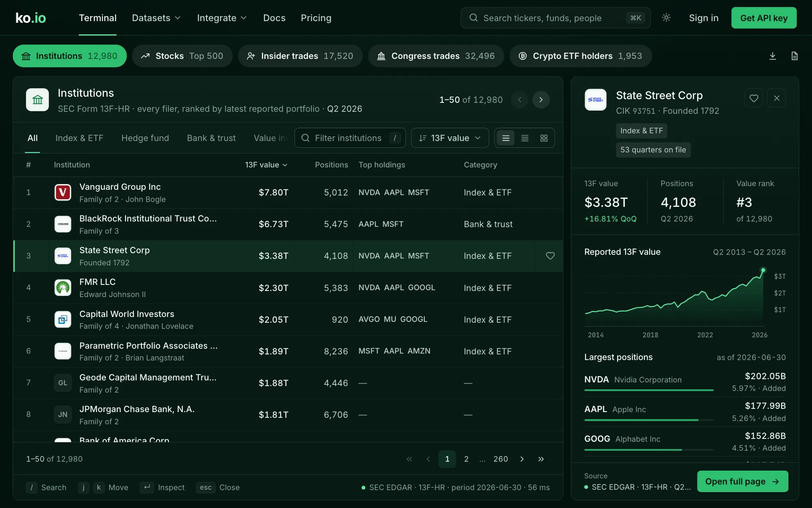The height and width of the screenshot is (508, 812).
Task: Select the JPMorgan Chase Bank, N.A. row name
Action: point(137,409)
